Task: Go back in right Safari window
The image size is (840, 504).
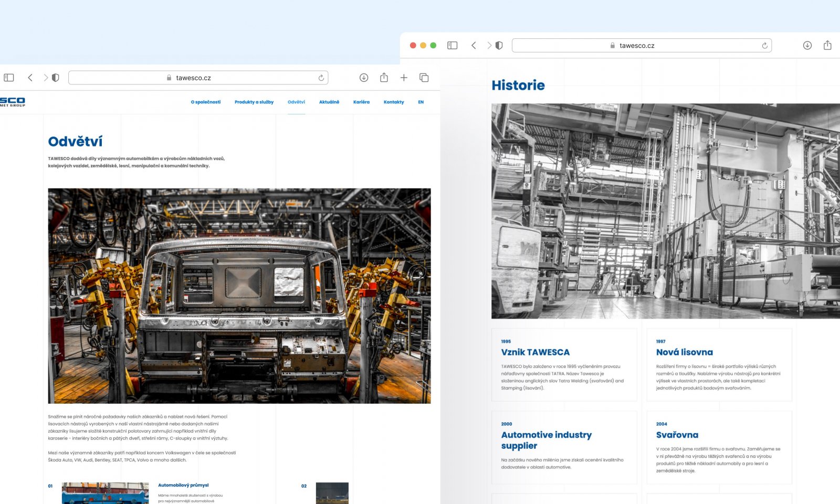Action: pos(474,46)
